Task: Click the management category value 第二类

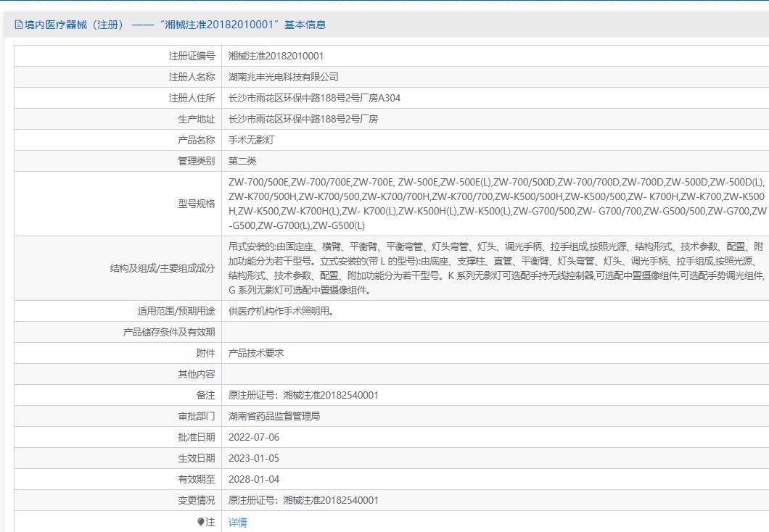Action: click(242, 161)
